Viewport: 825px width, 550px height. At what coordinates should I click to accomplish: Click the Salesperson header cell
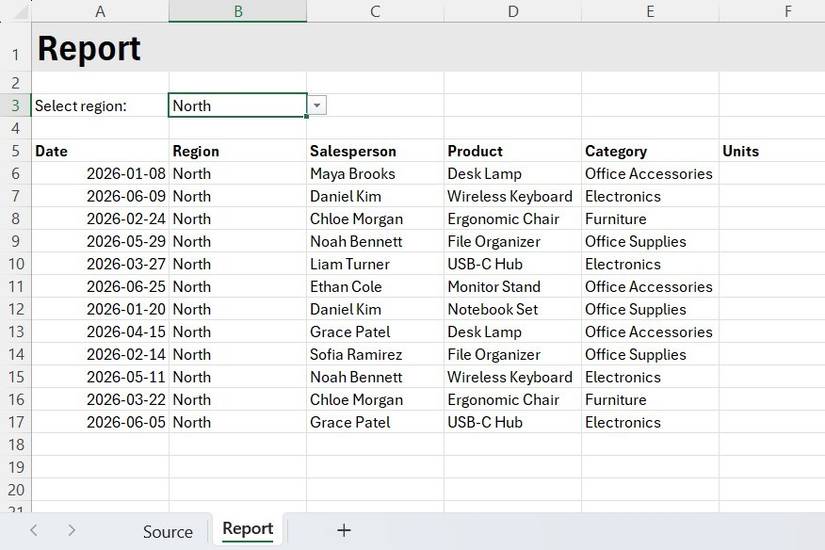tap(375, 151)
